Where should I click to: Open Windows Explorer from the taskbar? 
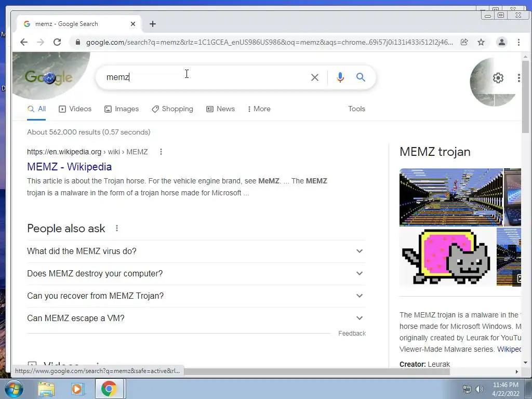point(46,389)
